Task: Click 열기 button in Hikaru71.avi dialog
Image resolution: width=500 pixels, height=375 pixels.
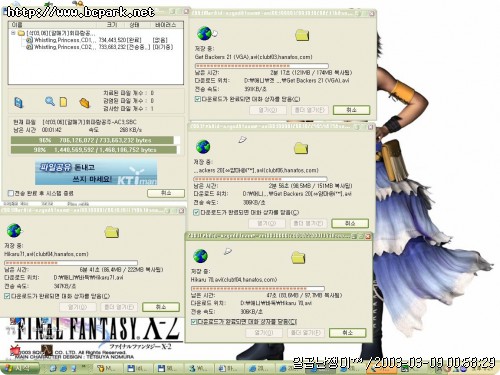Action: [x=77, y=307]
